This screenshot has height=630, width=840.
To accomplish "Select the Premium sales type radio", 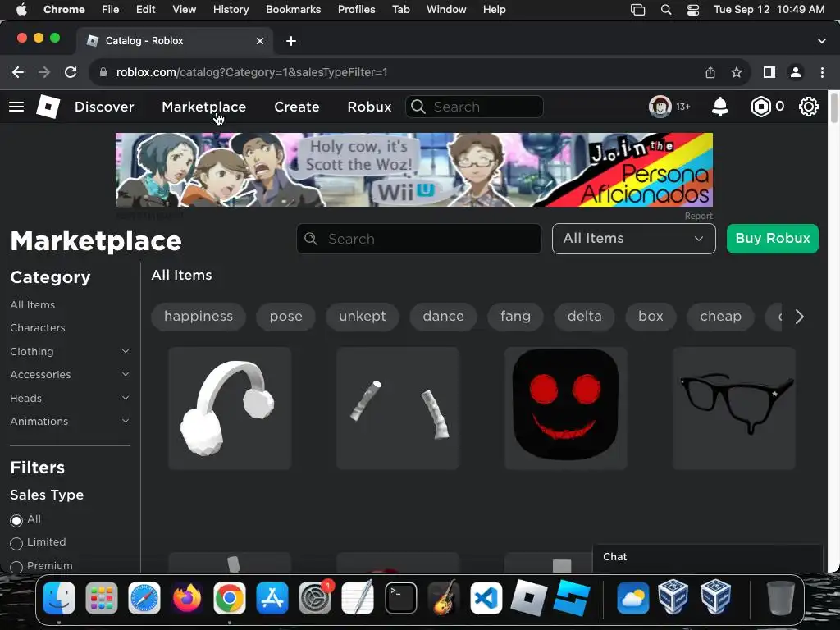I will [16, 567].
